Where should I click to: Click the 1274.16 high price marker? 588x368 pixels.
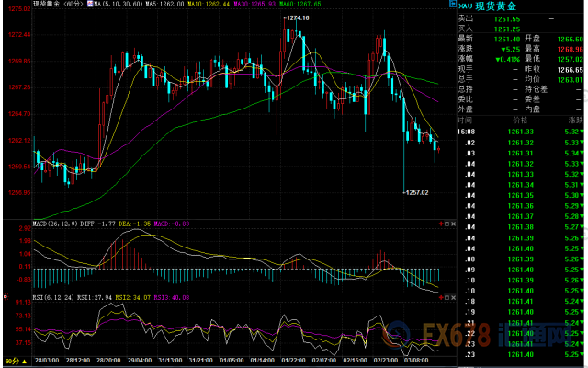pyautogui.click(x=297, y=18)
